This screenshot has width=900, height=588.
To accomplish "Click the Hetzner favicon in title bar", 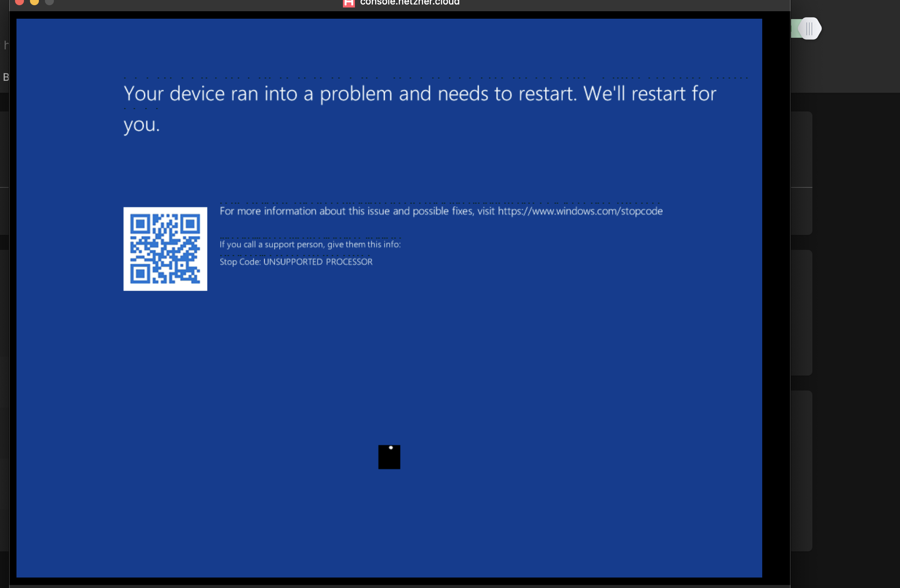I will click(x=348, y=3).
